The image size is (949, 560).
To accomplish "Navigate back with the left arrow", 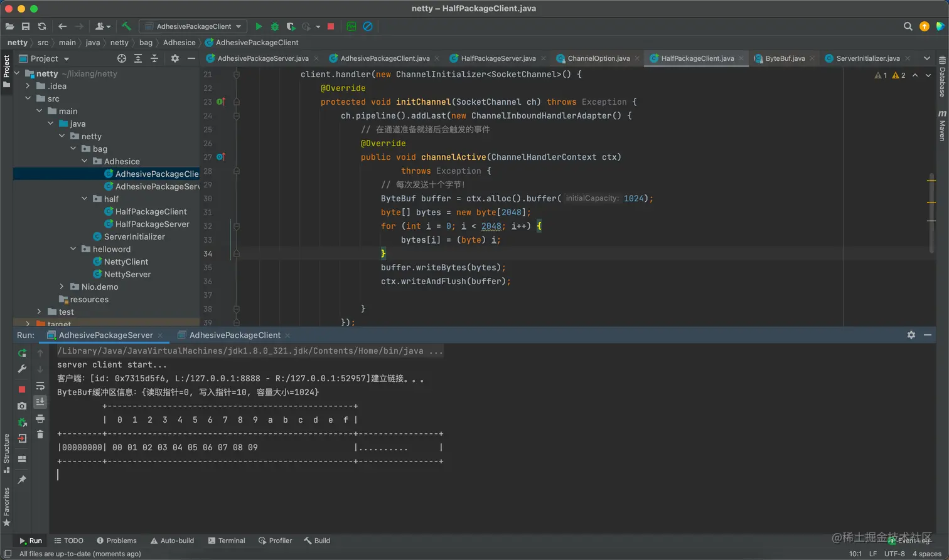I will click(62, 26).
